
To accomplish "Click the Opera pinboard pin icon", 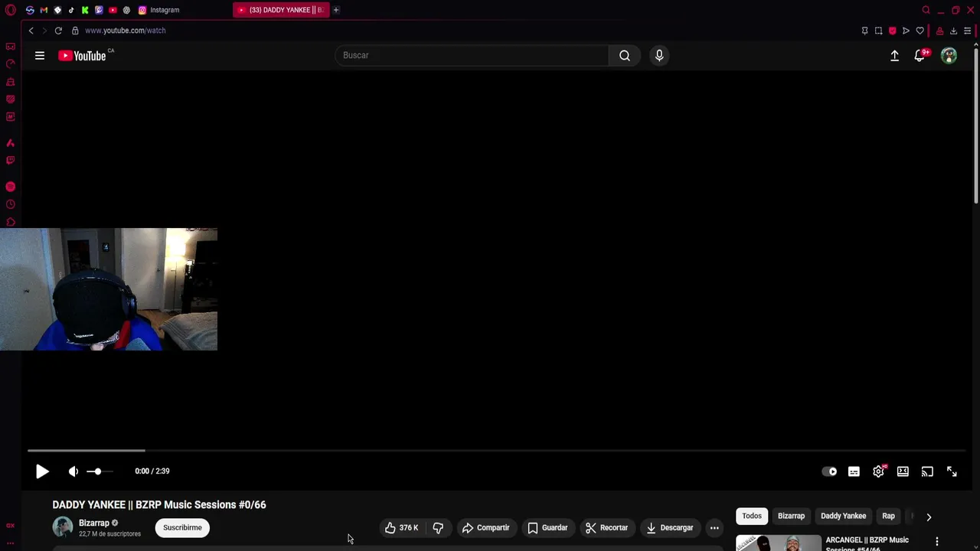I will (x=865, y=31).
